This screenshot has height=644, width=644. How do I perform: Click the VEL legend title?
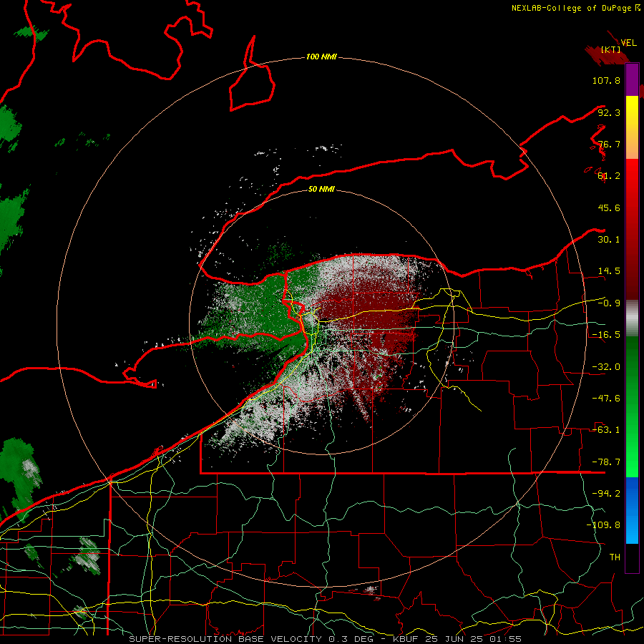pyautogui.click(x=628, y=43)
